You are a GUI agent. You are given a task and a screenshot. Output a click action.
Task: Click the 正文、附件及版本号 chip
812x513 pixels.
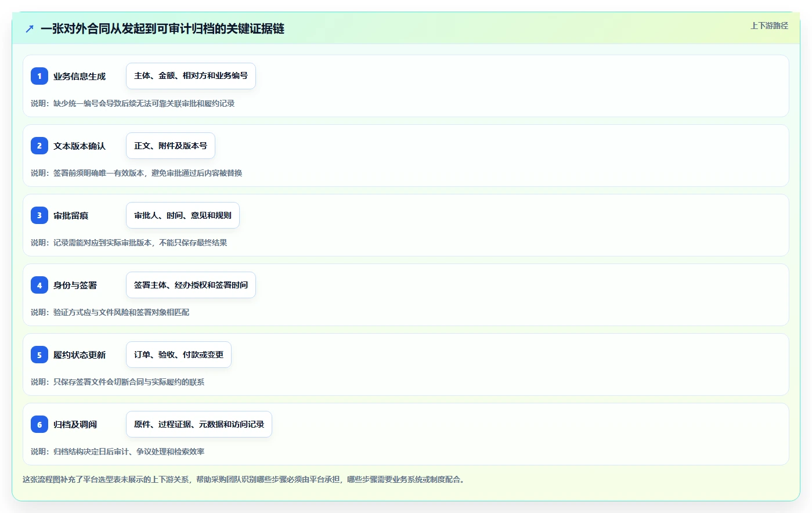pos(171,146)
